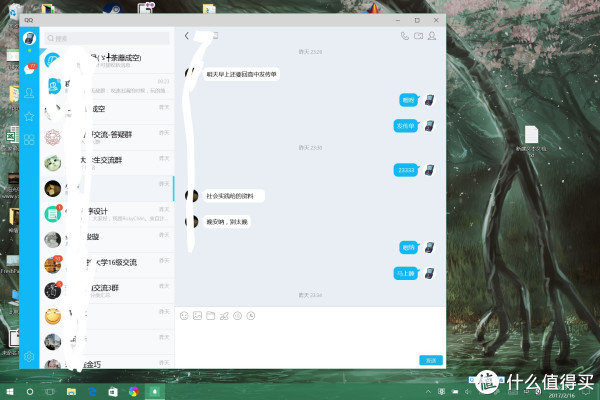Click the sent bubble 23333
Screen dimensions: 600x400
click(406, 170)
